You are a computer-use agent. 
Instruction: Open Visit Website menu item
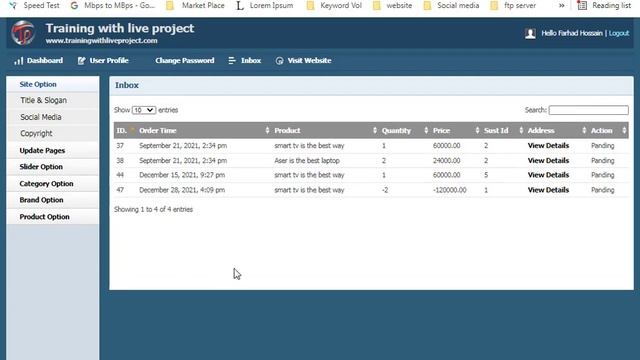point(309,61)
